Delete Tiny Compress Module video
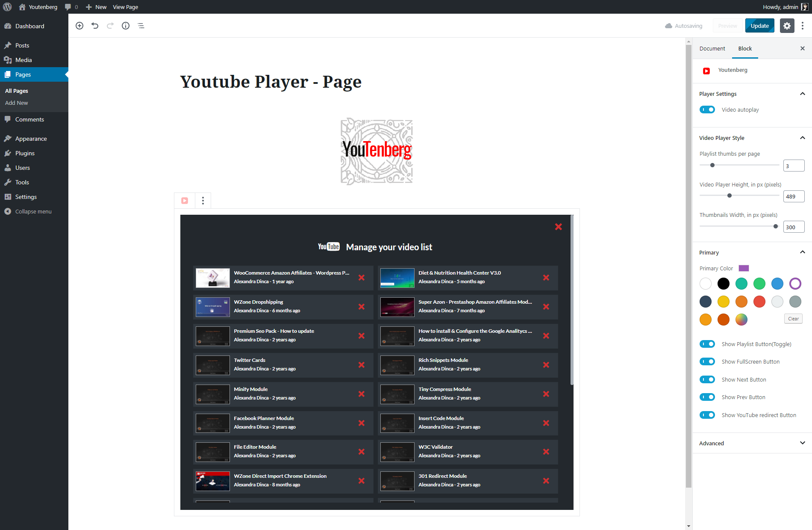The width and height of the screenshot is (812, 530). point(546,394)
